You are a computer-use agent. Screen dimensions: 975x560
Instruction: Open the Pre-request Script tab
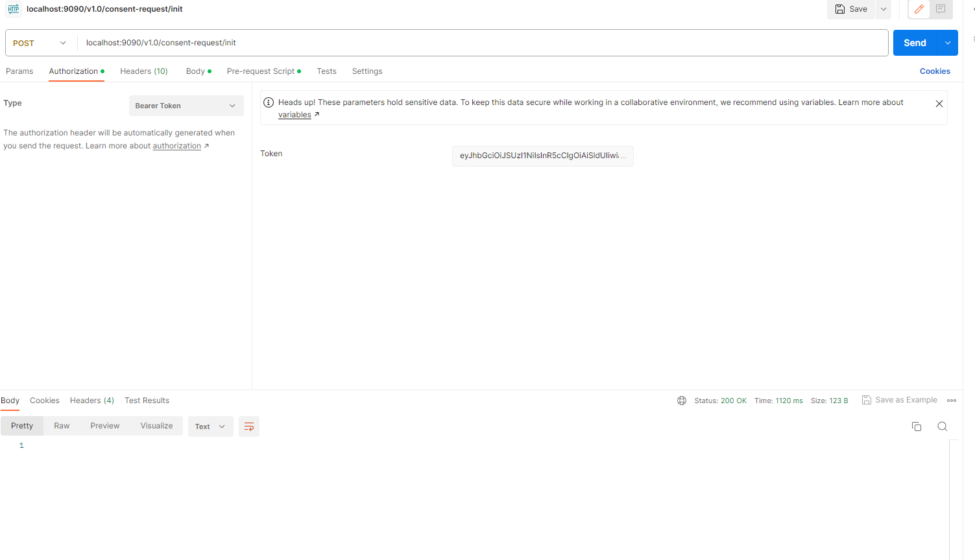[261, 71]
